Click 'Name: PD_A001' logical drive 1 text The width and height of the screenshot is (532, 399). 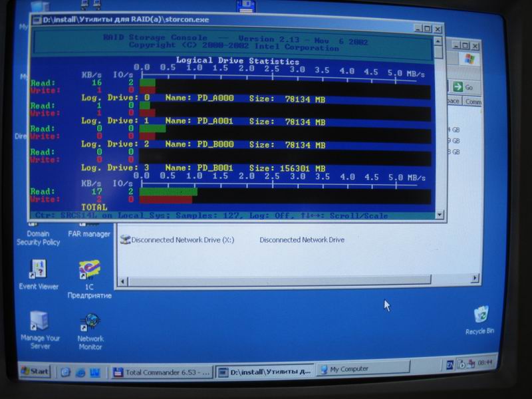coord(199,121)
